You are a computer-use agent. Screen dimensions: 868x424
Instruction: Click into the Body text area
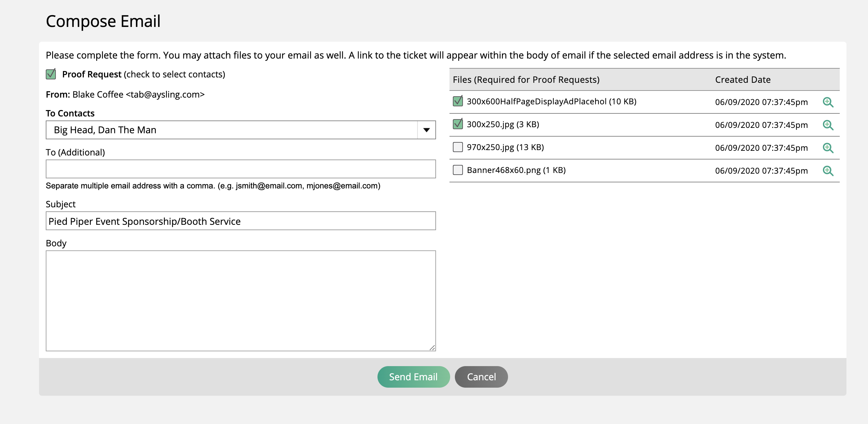click(241, 301)
